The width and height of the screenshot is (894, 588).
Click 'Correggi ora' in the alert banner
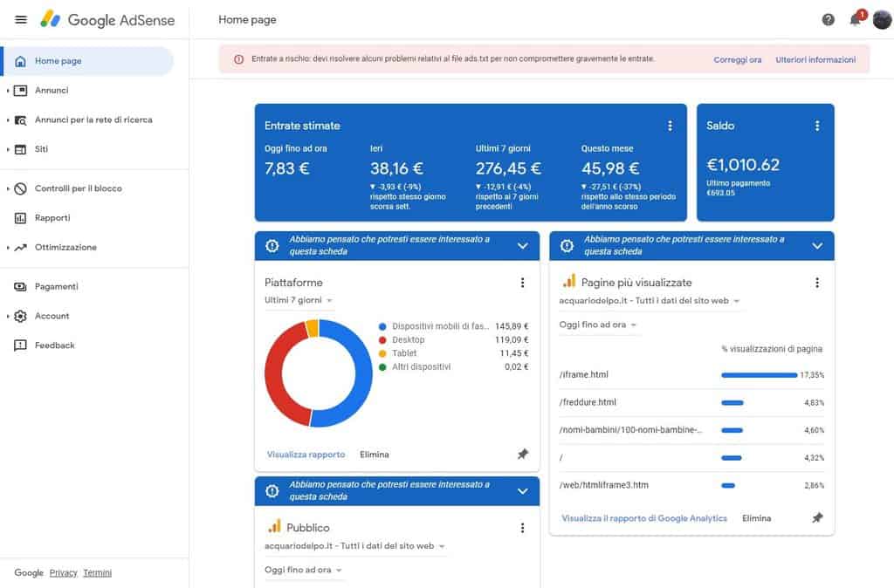click(737, 60)
